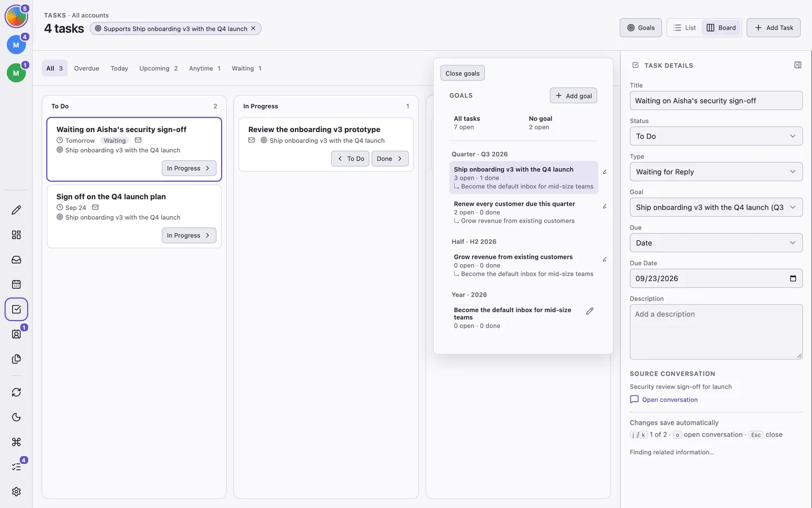Open the dashboard grid icon in sidebar
The height and width of the screenshot is (508, 812).
click(16, 235)
